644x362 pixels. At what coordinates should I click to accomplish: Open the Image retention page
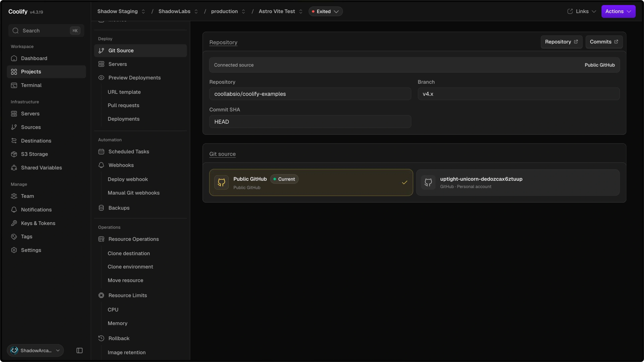point(126,352)
